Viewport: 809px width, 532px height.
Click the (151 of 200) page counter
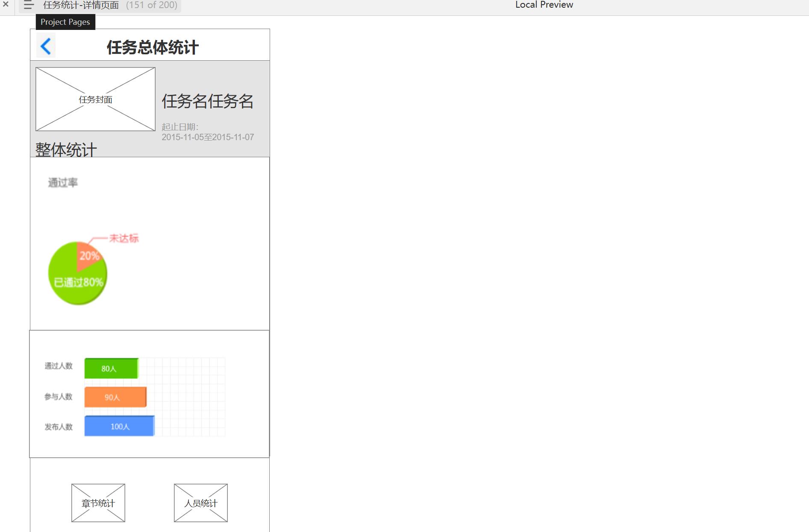152,5
